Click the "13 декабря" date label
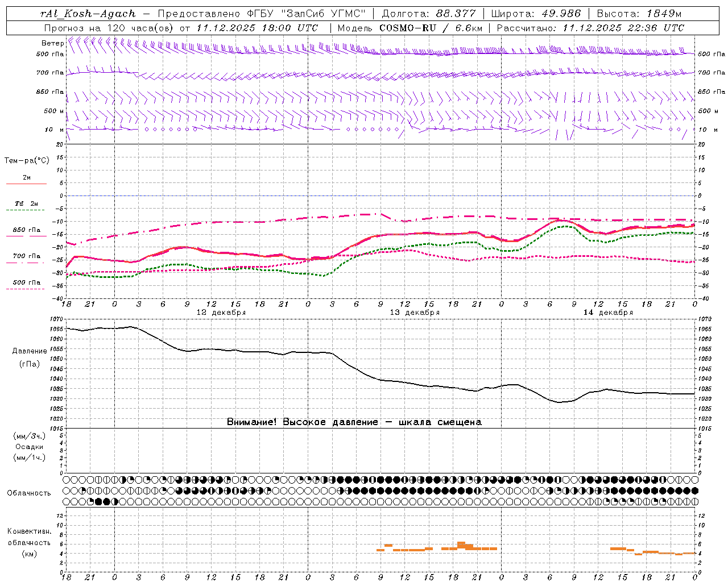 [415, 313]
